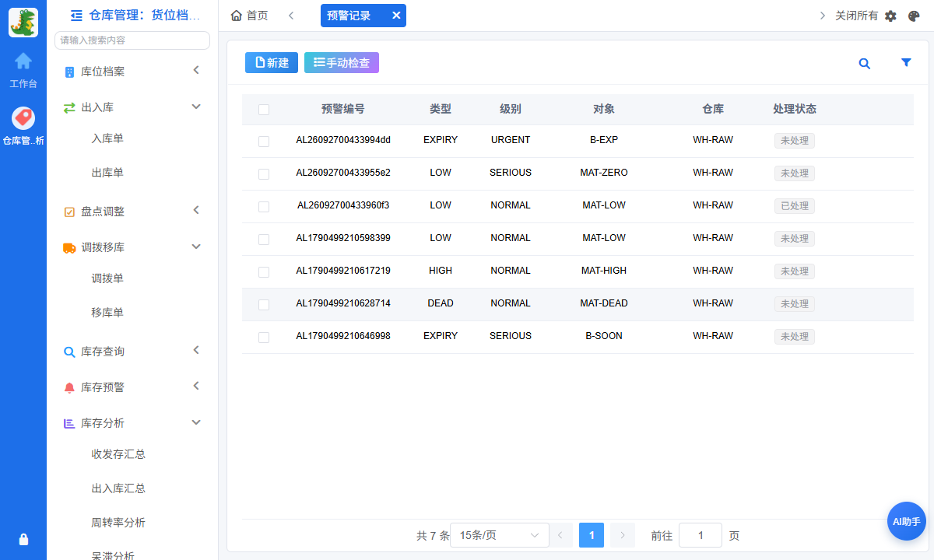This screenshot has width=934, height=560.
Task: Expand the 库存预警 menu
Action: click(132, 387)
